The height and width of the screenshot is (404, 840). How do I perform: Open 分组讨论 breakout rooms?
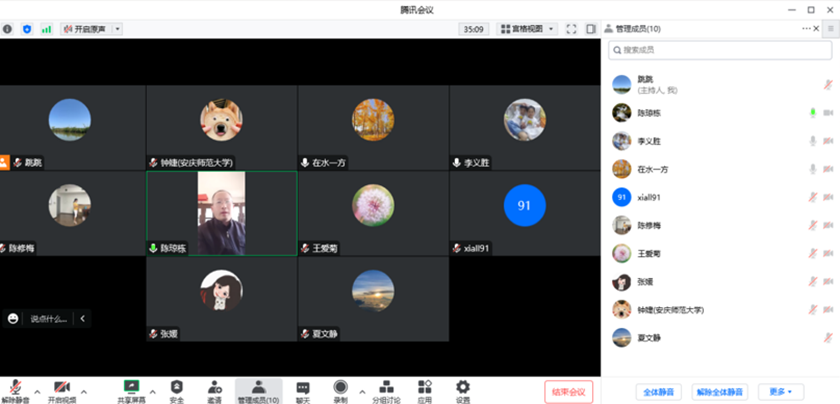point(388,389)
